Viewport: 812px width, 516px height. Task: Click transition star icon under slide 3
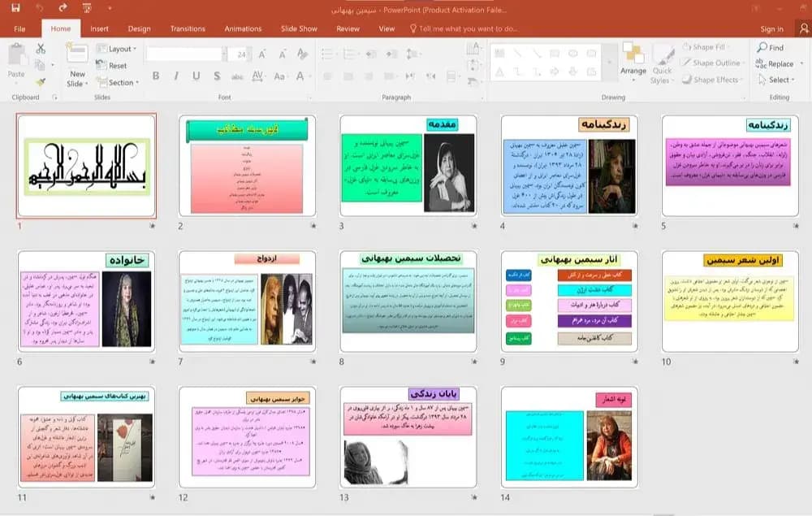tap(474, 226)
